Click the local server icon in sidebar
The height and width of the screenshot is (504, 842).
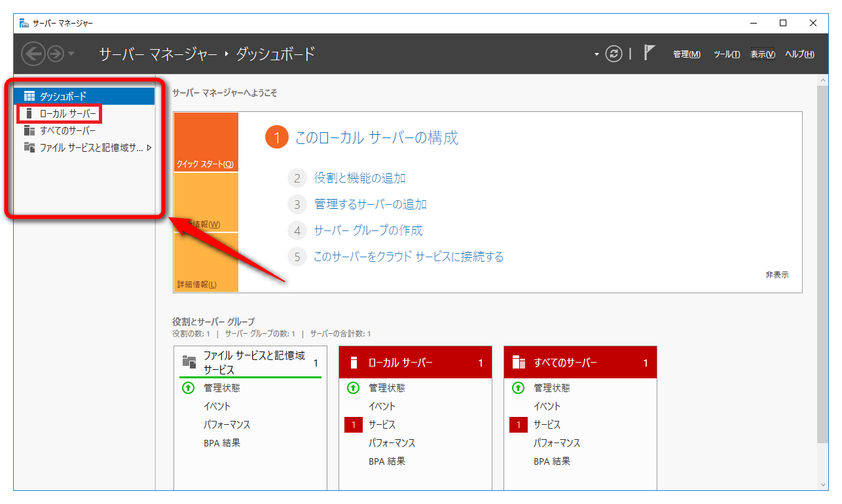point(29,114)
